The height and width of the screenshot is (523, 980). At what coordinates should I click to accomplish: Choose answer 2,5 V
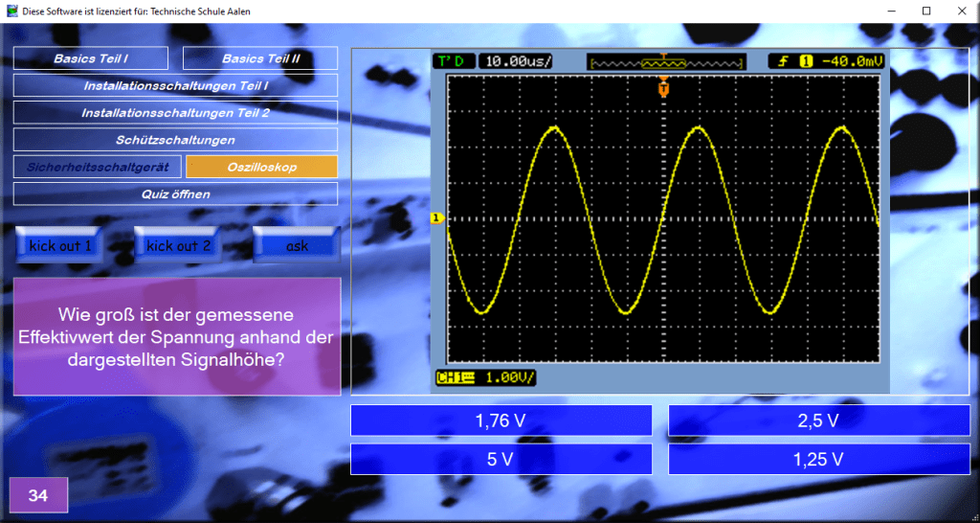pos(818,421)
